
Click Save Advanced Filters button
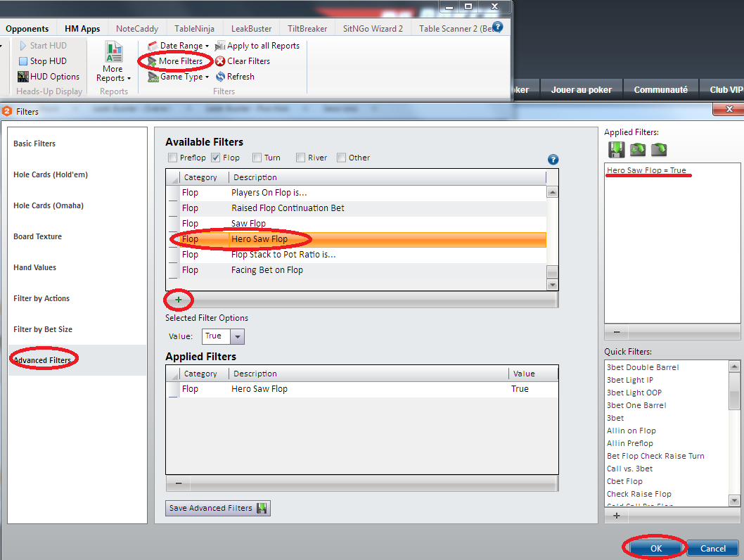[x=218, y=508]
